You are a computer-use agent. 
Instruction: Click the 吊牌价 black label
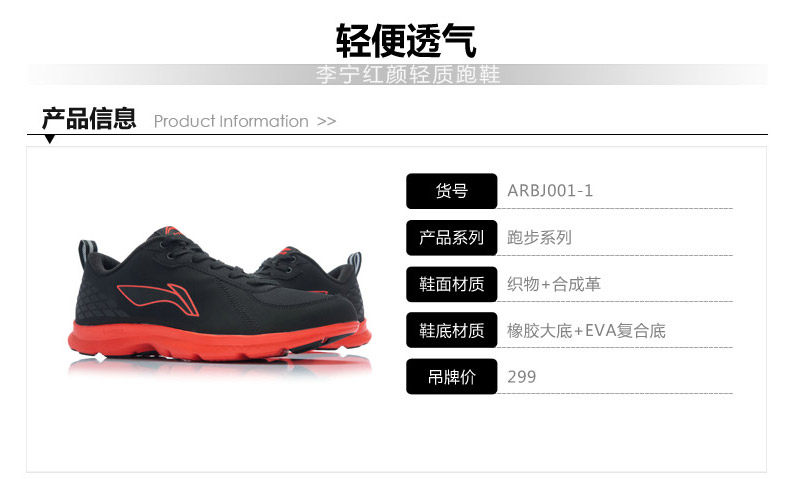451,377
